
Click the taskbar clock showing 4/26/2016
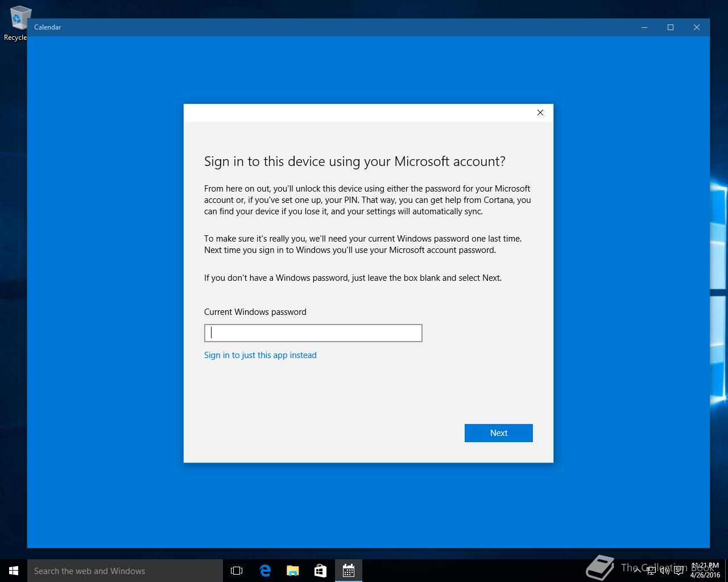click(x=705, y=571)
